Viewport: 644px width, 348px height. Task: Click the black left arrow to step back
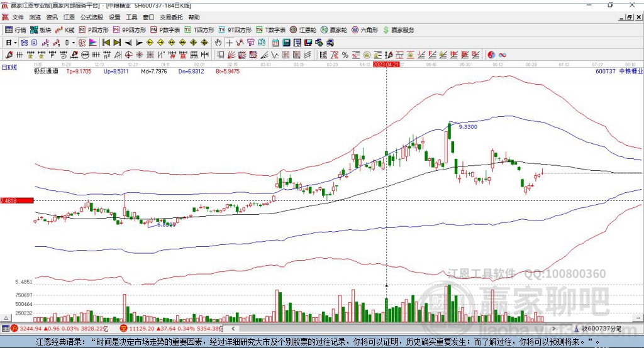pos(128,43)
